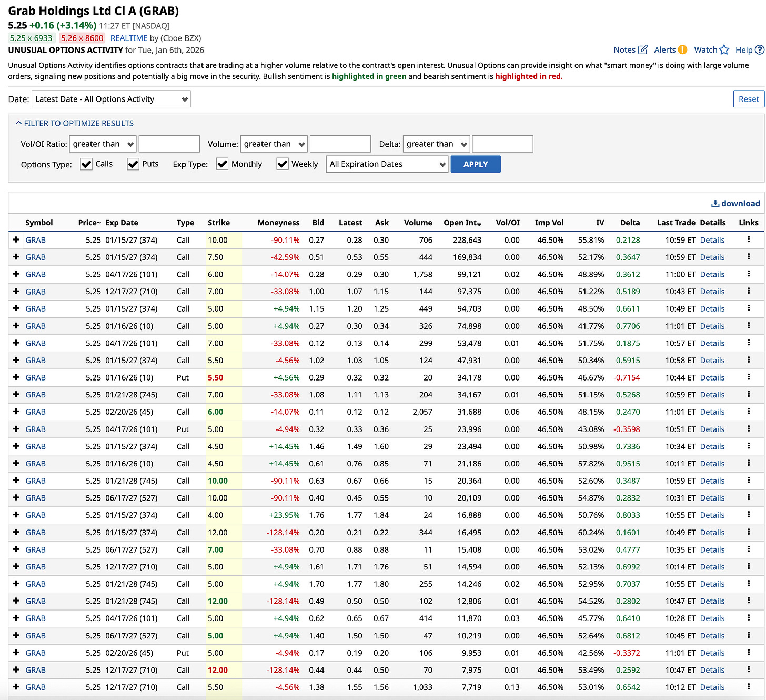Open the All Expiration Dates dropdown
This screenshot has width=766, height=700.
387,164
